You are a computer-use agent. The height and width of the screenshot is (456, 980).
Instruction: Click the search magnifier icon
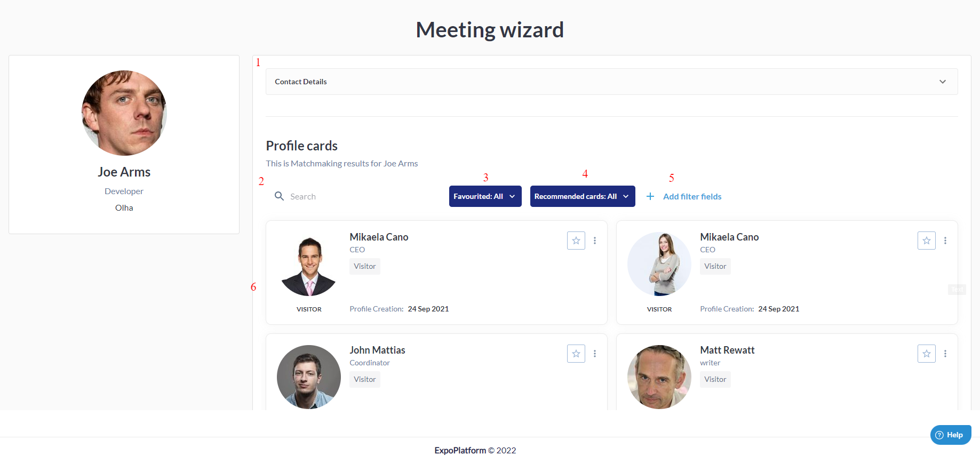coord(279,196)
